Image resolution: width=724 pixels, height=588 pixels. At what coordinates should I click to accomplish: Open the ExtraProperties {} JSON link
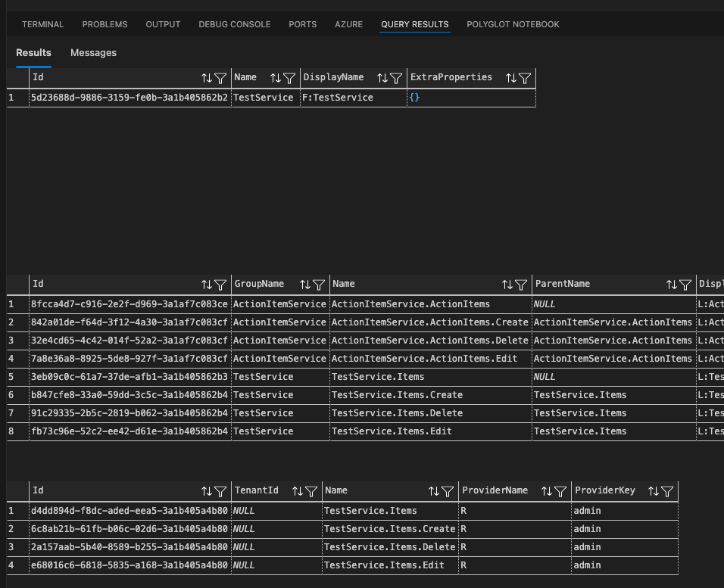click(x=414, y=98)
